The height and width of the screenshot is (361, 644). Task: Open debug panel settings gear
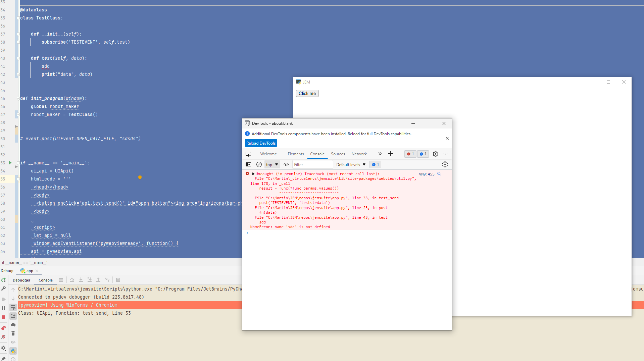point(4,348)
